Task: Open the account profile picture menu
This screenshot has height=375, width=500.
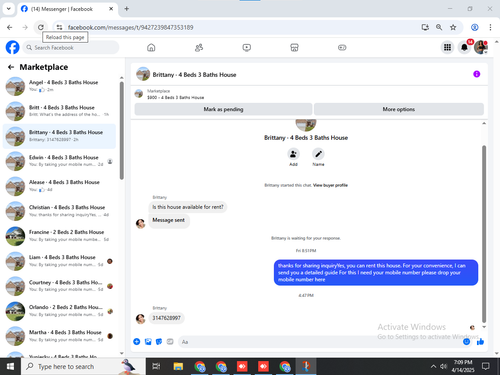Action: point(481,47)
